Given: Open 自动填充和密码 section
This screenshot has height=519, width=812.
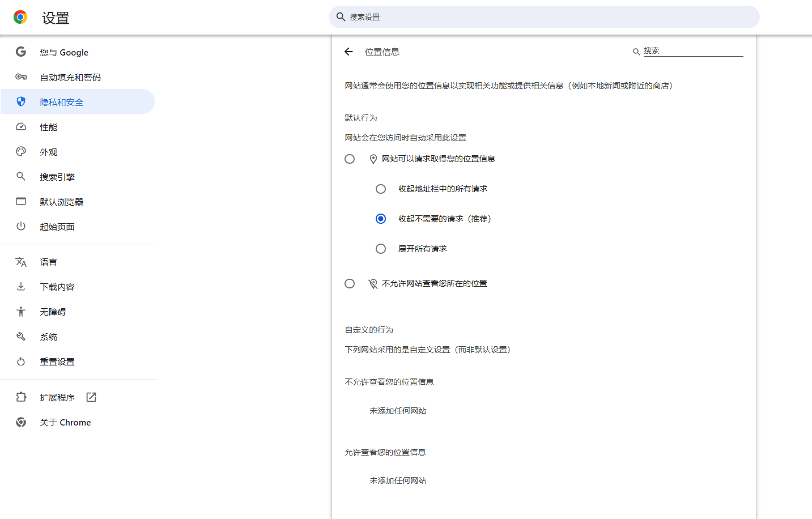Looking at the screenshot, I should [77, 77].
